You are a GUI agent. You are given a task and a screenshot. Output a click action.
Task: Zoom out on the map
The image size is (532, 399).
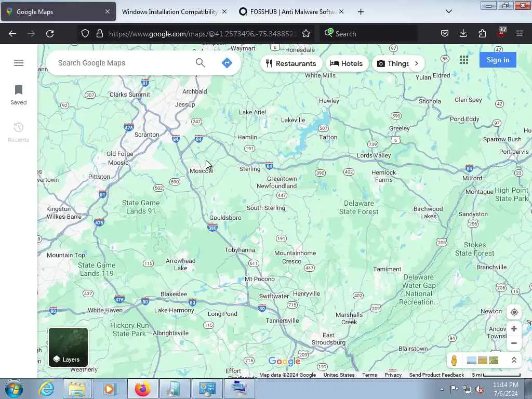pos(514,343)
